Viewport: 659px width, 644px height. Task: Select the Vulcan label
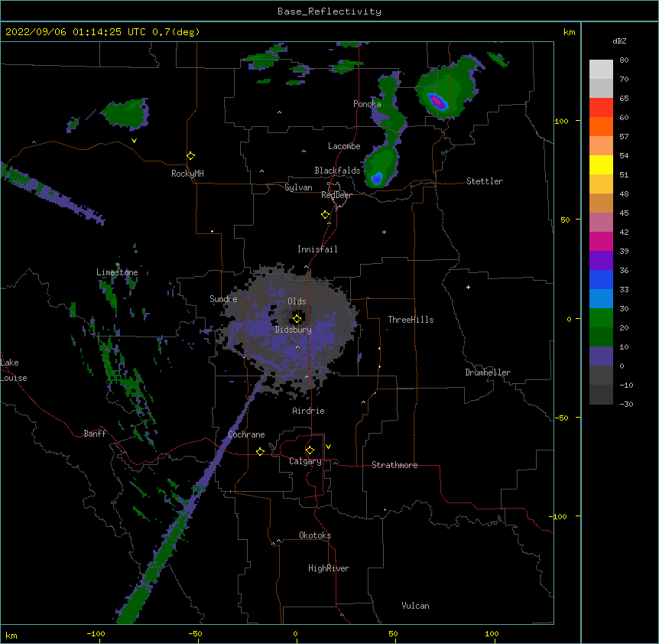(415, 606)
